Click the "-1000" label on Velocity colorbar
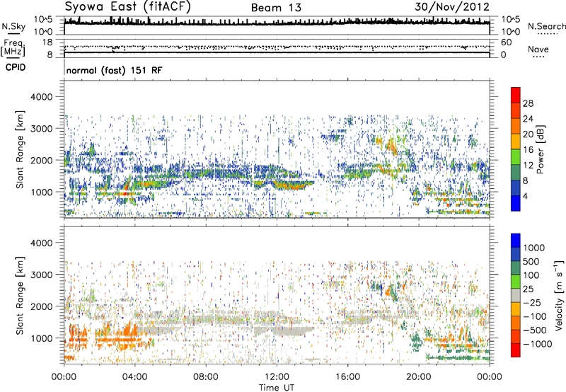Image resolution: width=566 pixels, height=392 pixels. click(538, 344)
